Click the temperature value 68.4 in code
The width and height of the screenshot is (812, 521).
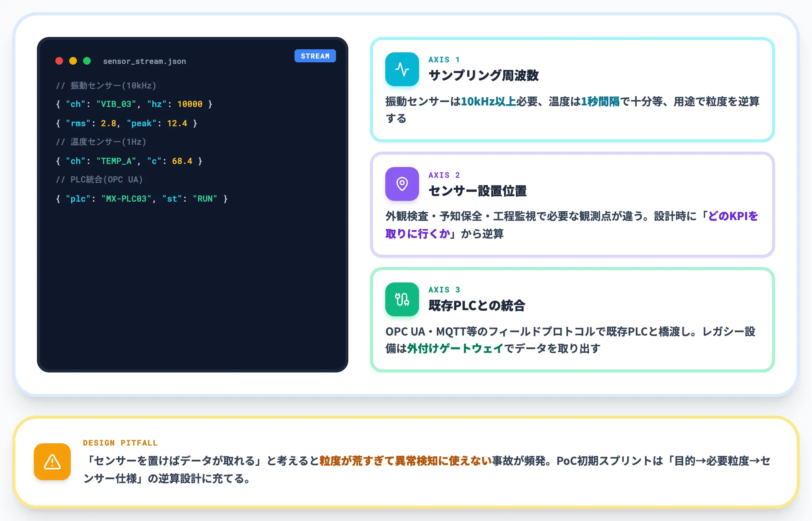coord(182,161)
